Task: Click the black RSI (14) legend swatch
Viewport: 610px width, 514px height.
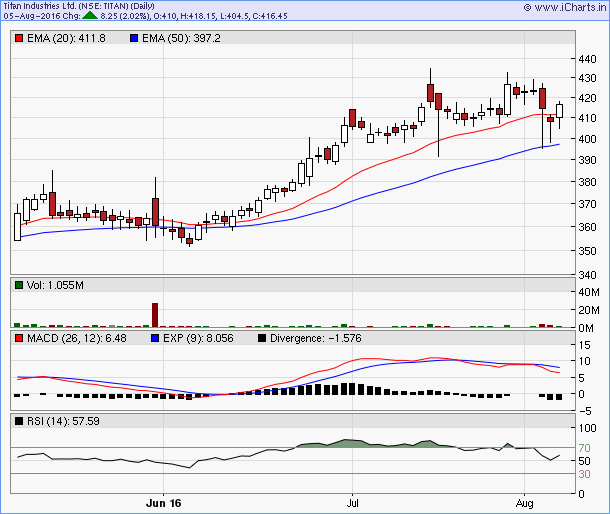Action: click(19, 421)
